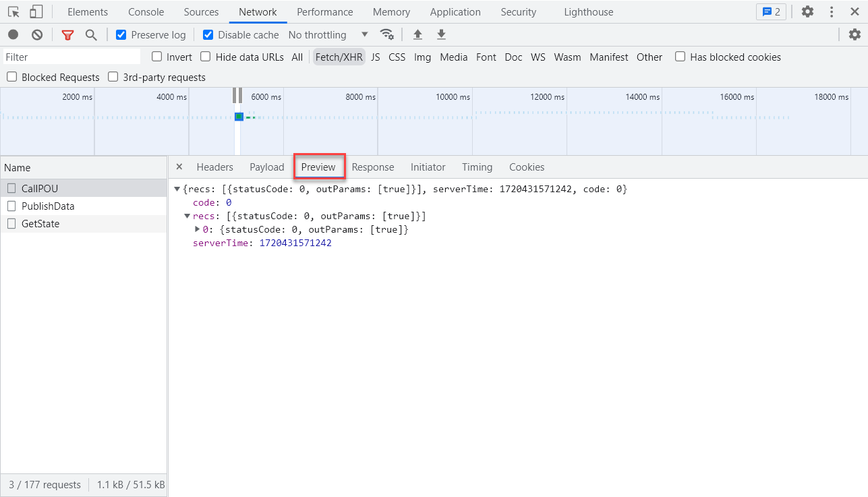Switch to the Elements tab
This screenshot has height=497, width=868.
88,11
